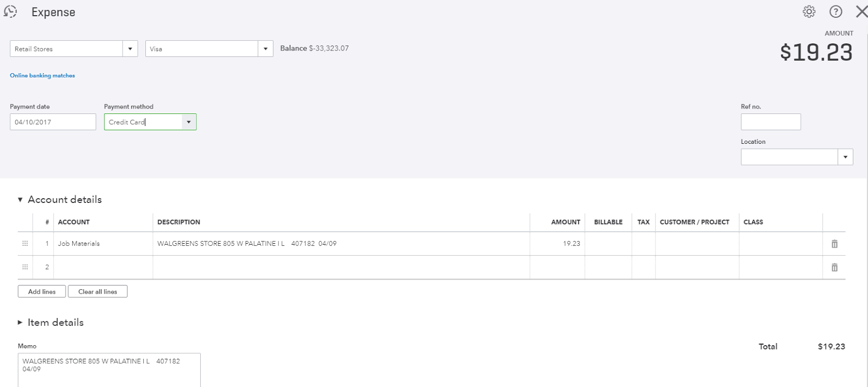Click the help question mark icon
The width and height of the screenshot is (868, 387).
835,11
